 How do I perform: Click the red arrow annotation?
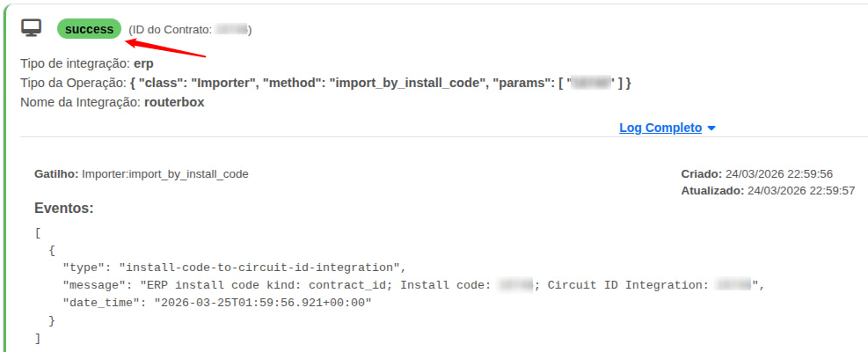[165, 48]
